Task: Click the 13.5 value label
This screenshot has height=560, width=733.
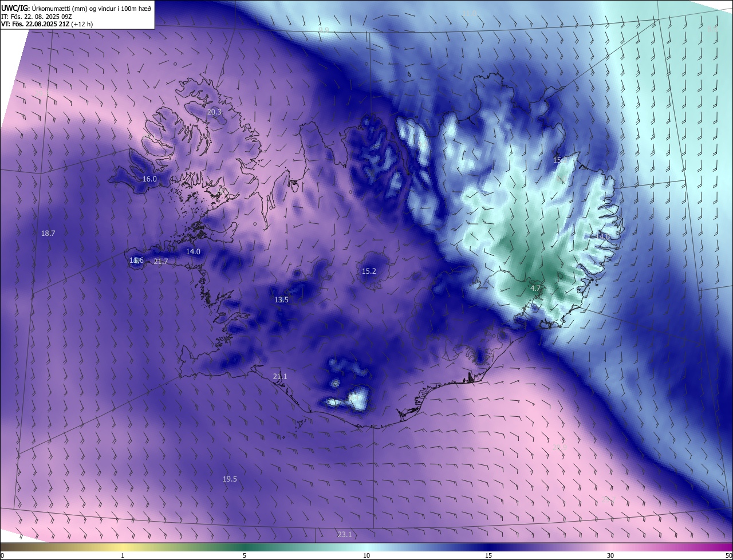Action: tap(281, 300)
